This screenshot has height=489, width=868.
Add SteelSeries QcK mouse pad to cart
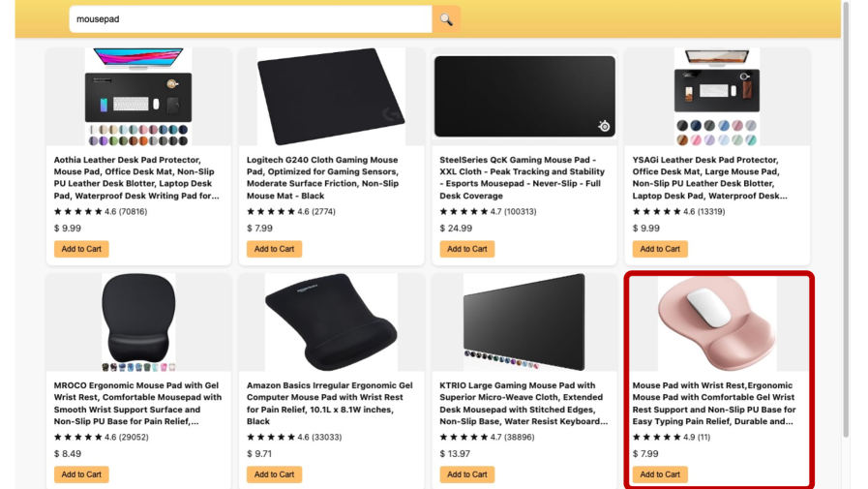pos(466,249)
